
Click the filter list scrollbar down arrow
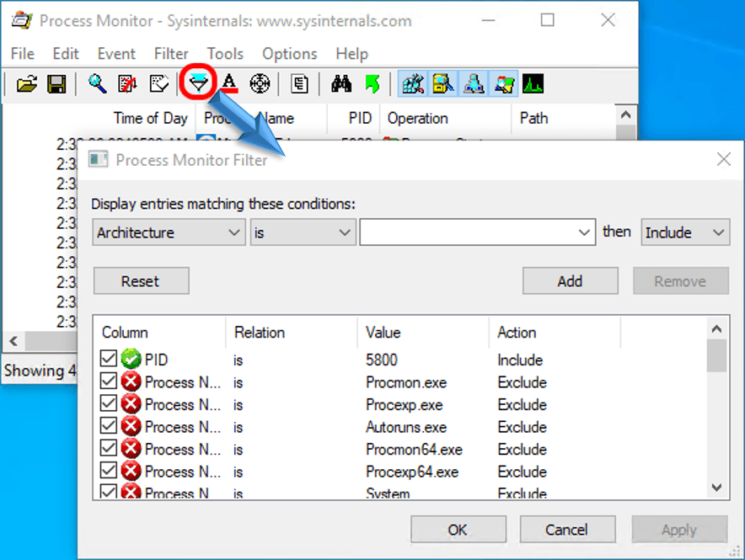[x=716, y=488]
